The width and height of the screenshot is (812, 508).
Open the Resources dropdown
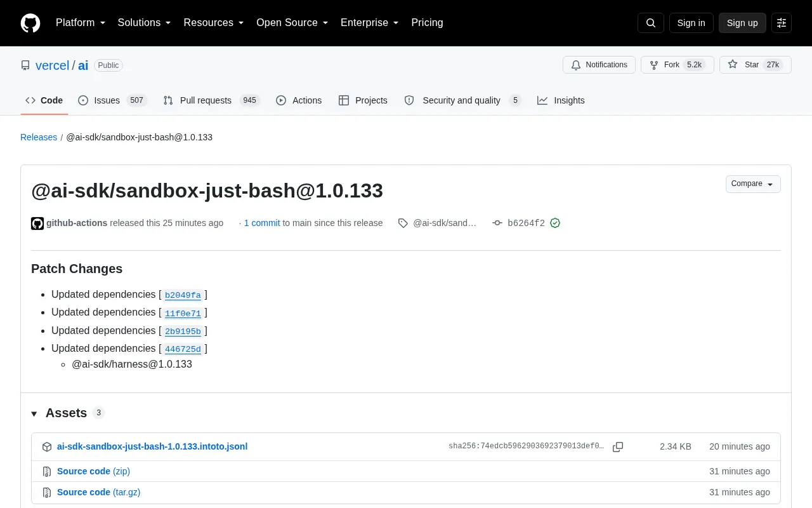214,23
